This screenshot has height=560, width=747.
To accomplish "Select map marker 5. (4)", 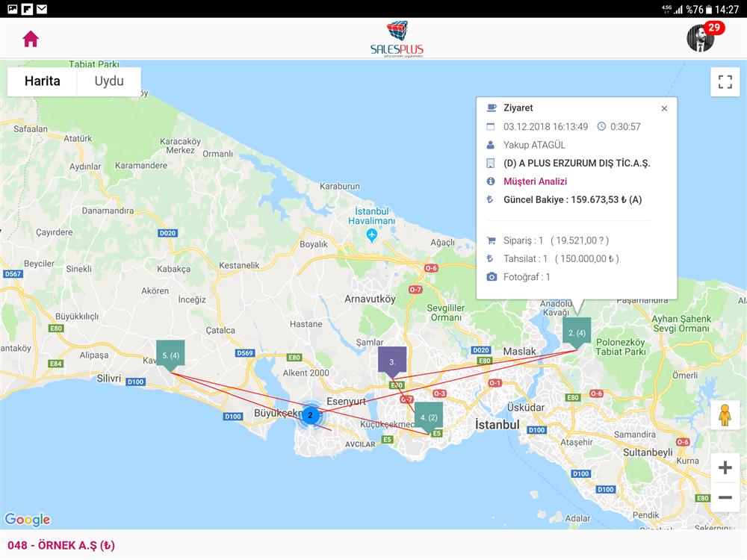I will (170, 355).
